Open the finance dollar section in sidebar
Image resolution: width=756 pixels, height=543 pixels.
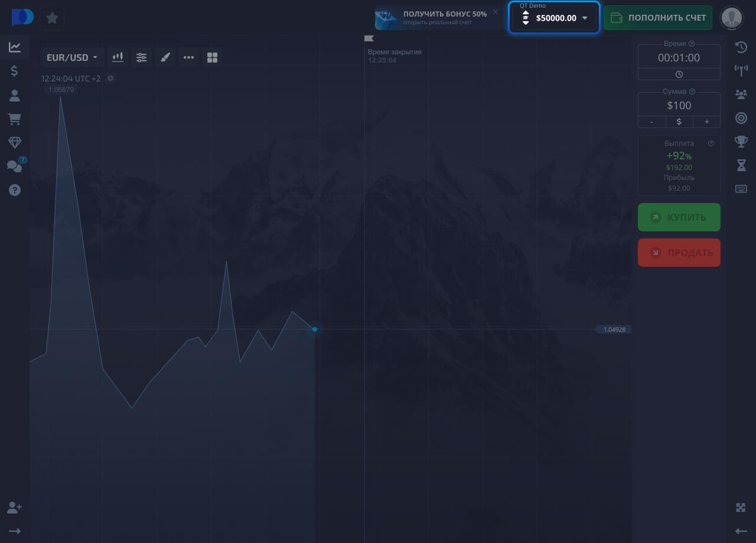coord(14,71)
